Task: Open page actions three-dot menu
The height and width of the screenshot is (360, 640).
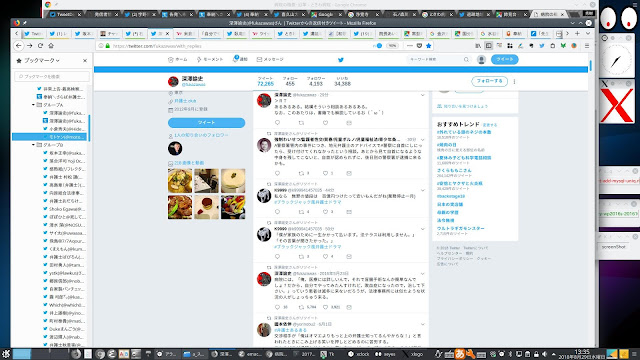Action: click(410, 46)
